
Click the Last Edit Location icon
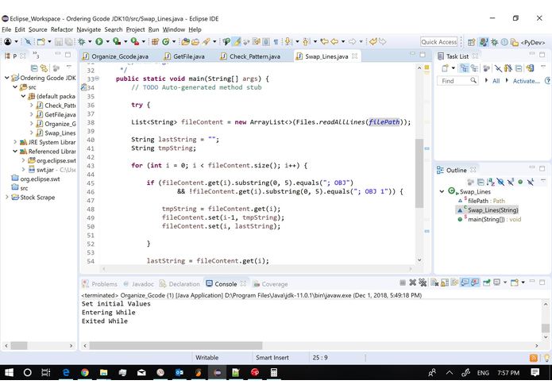[x=324, y=42]
